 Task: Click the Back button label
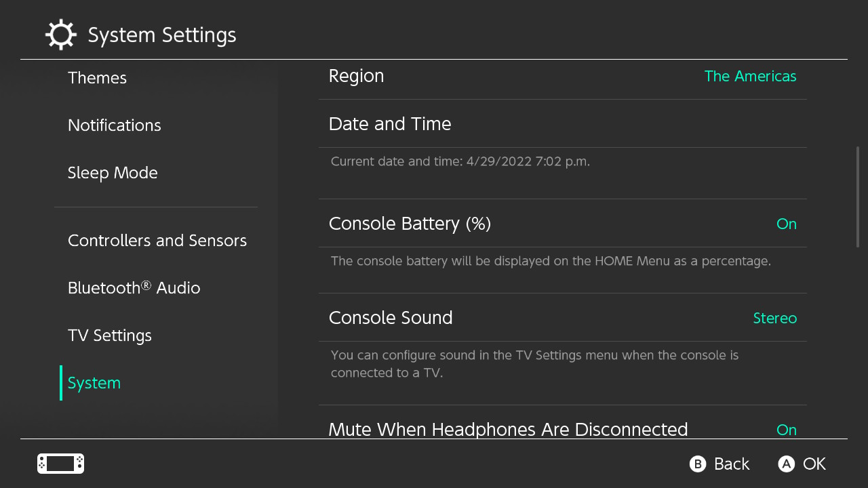point(731,464)
